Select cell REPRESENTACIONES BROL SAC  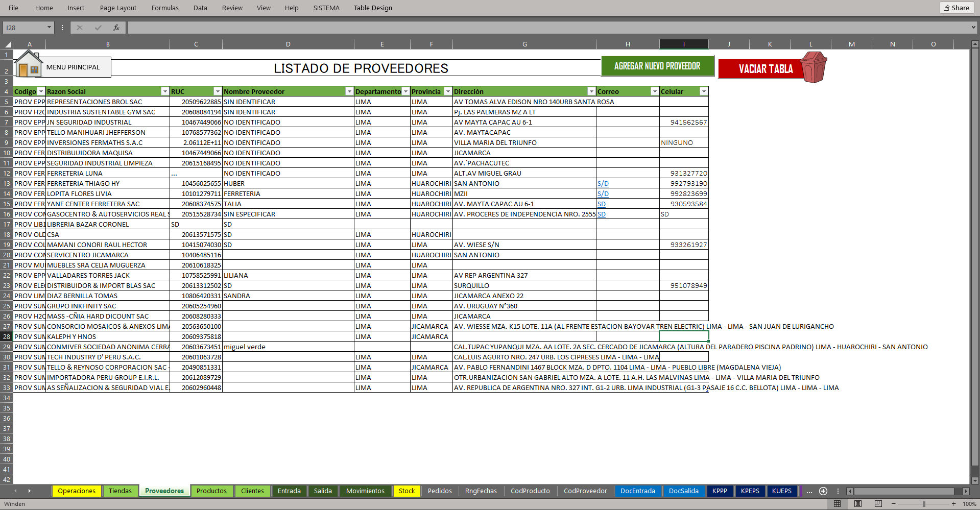coord(108,102)
